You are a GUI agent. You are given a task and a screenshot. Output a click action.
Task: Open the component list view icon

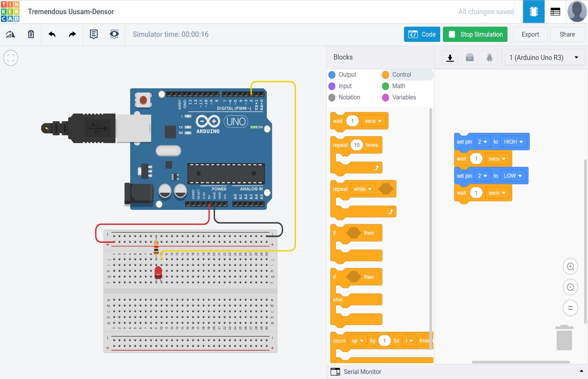pos(555,12)
